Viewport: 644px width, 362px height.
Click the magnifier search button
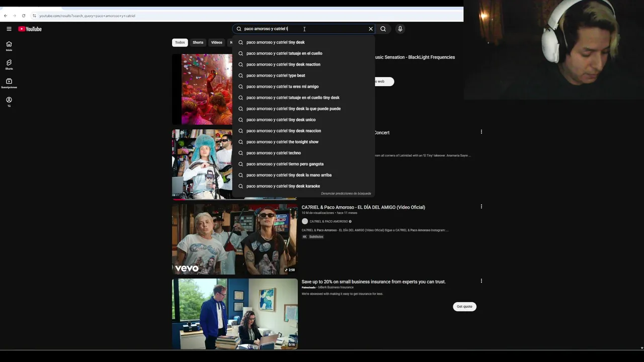tap(383, 29)
